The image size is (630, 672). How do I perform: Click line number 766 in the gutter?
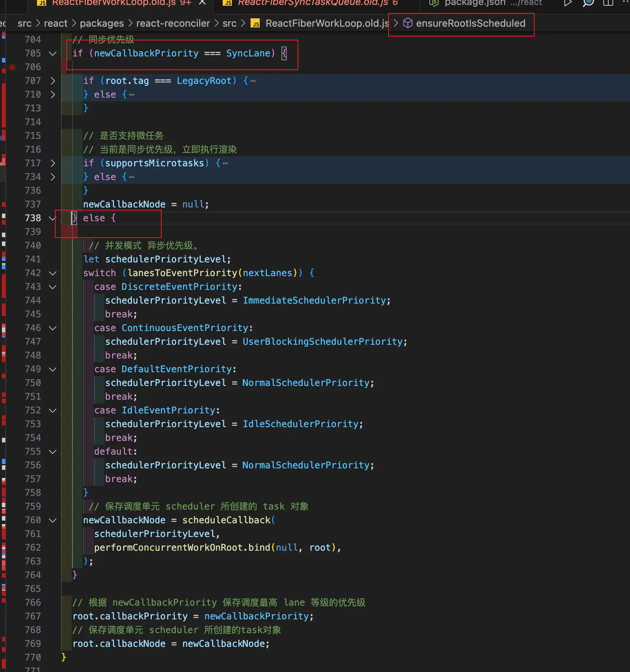click(33, 603)
